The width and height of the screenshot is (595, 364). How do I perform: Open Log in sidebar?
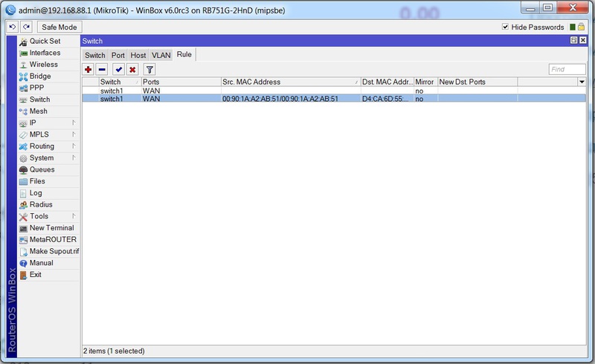pyautogui.click(x=48, y=193)
